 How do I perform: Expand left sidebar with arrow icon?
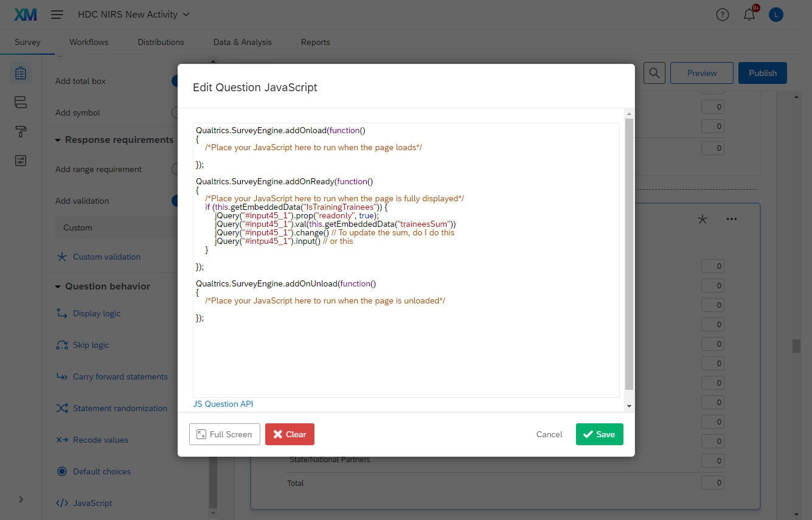(21, 499)
